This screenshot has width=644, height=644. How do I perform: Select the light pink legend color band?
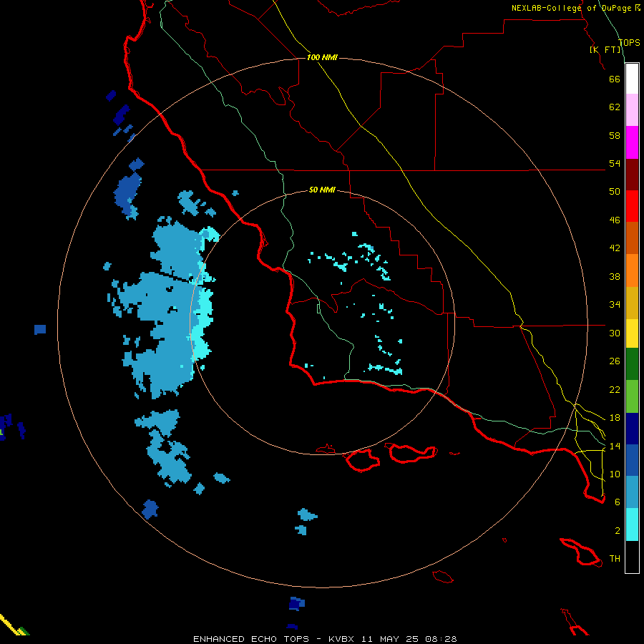(x=632, y=110)
